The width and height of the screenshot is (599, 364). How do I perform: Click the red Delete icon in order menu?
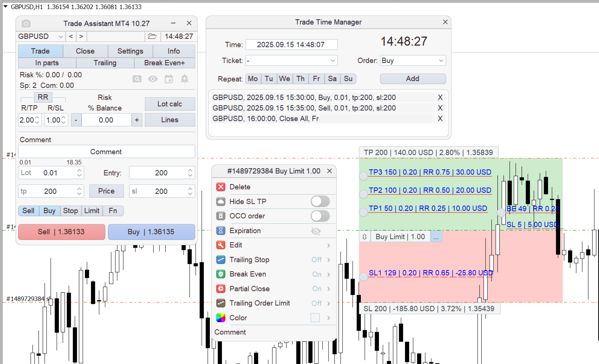coord(221,187)
